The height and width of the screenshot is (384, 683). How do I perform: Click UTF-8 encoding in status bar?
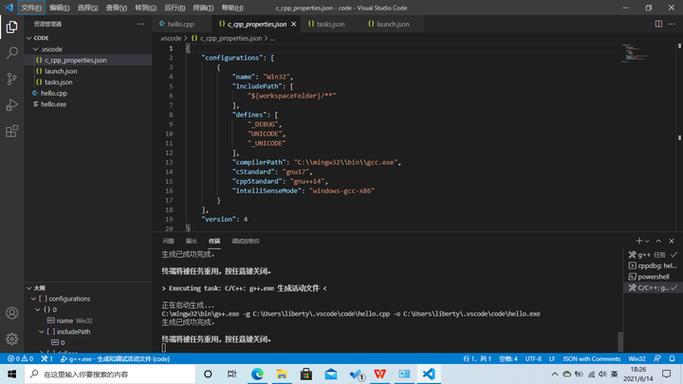[533, 359]
